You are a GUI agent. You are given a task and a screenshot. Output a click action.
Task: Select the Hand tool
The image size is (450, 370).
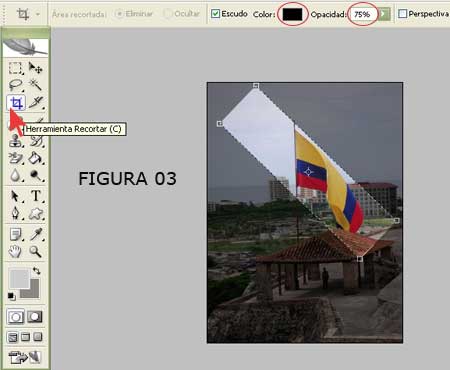click(x=15, y=251)
